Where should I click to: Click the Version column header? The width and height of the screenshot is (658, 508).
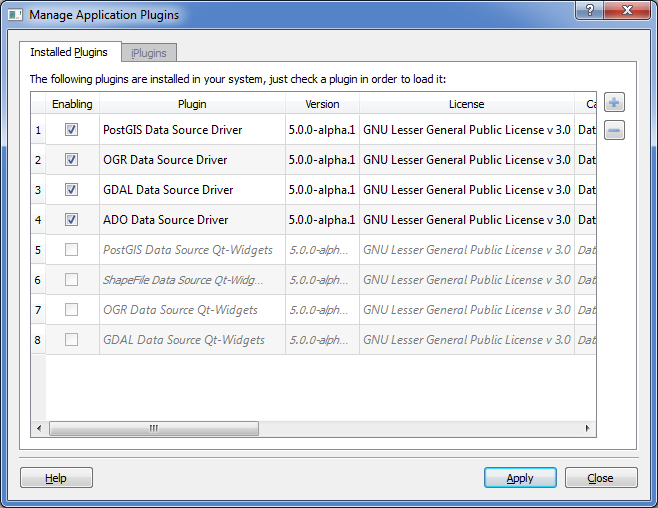[322, 104]
